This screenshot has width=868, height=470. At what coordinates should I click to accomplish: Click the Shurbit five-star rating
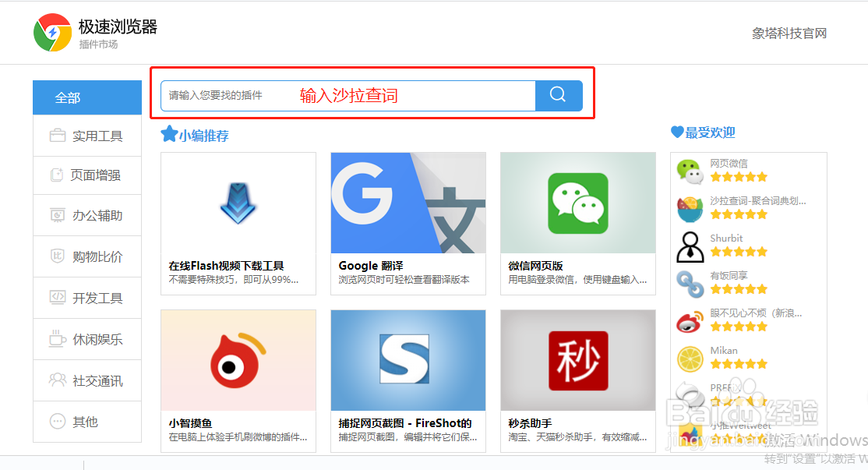coord(739,252)
